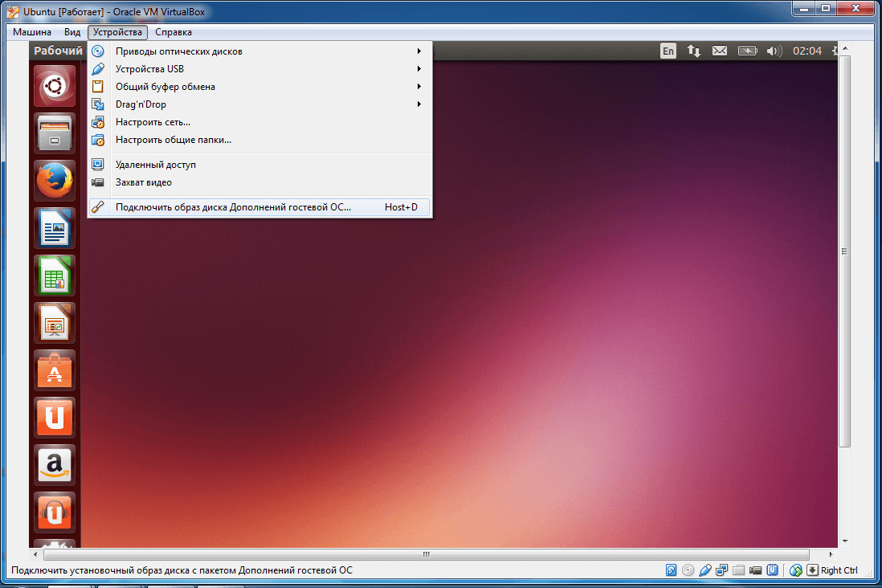
Task: Open LibreOffice Impress from the launcher
Action: 55,323
